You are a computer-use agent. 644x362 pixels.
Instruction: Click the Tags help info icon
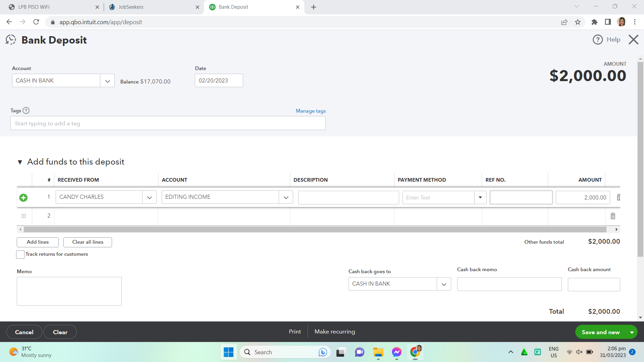(26, 111)
